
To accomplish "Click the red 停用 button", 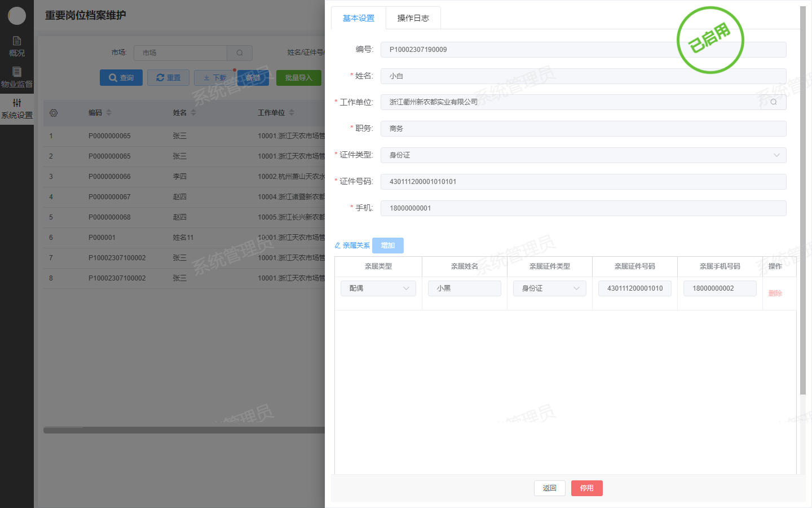I will pos(586,488).
